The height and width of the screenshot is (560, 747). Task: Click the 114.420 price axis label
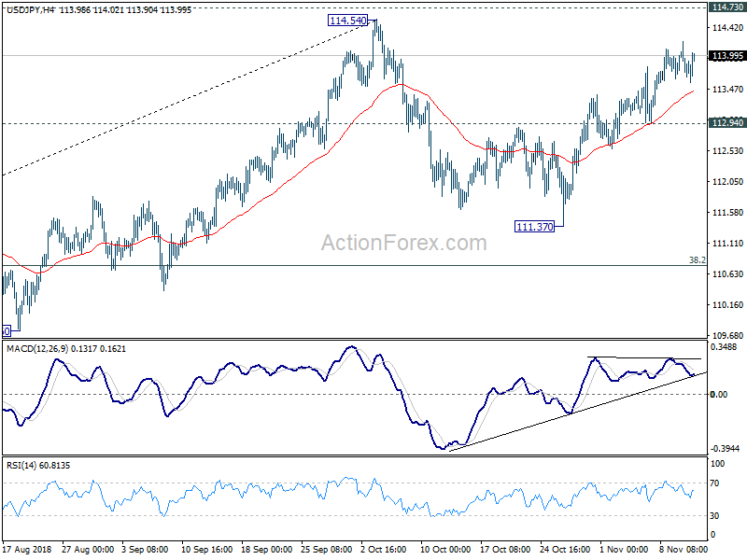(727, 28)
